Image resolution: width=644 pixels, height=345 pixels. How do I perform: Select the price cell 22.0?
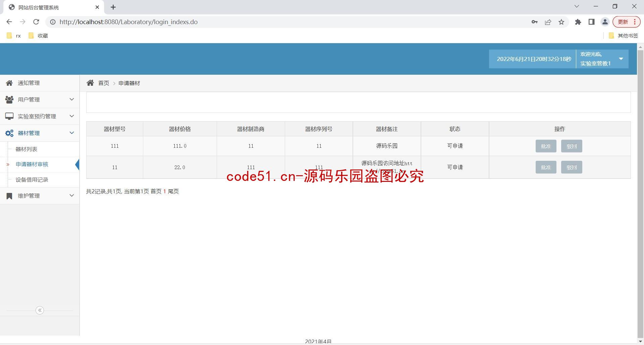click(x=180, y=167)
